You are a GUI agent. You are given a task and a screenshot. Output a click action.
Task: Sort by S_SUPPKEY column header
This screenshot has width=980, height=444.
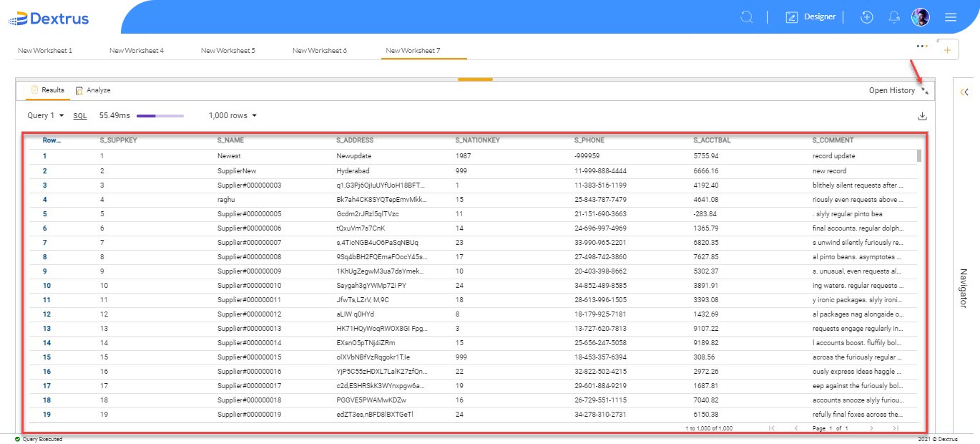click(x=118, y=140)
